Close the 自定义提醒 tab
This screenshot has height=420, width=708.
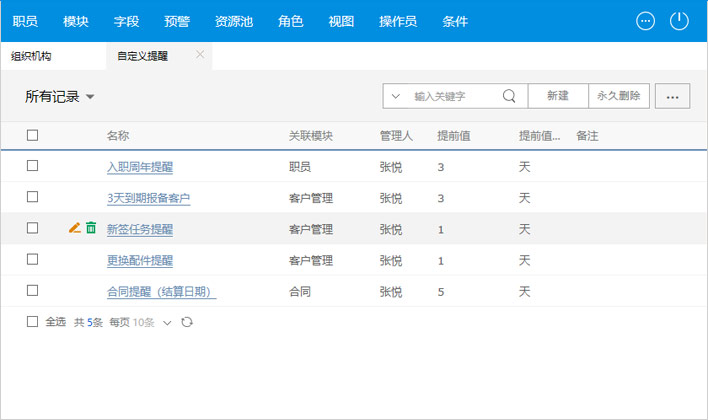(200, 55)
